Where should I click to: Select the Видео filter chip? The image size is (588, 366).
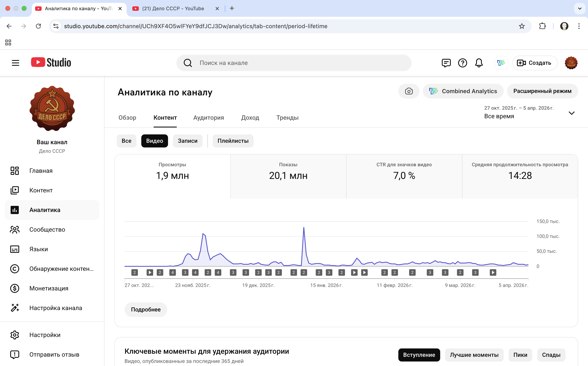(x=154, y=141)
